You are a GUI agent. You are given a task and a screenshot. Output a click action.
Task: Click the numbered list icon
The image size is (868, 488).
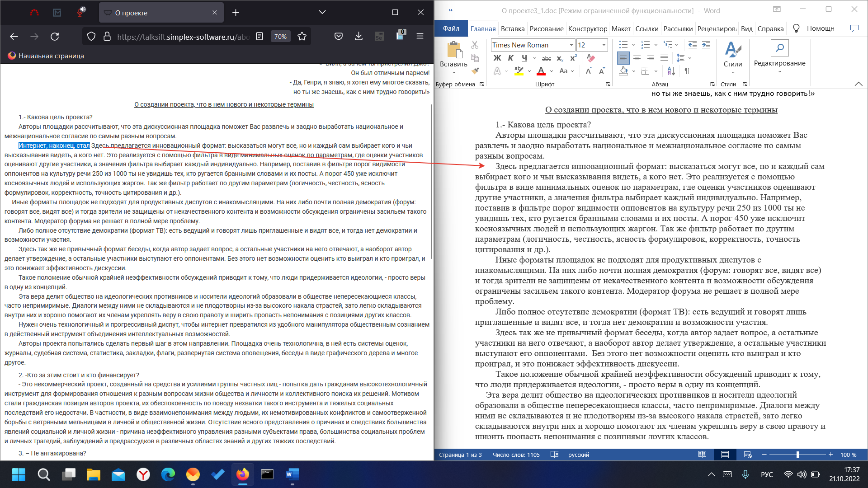[x=646, y=45]
